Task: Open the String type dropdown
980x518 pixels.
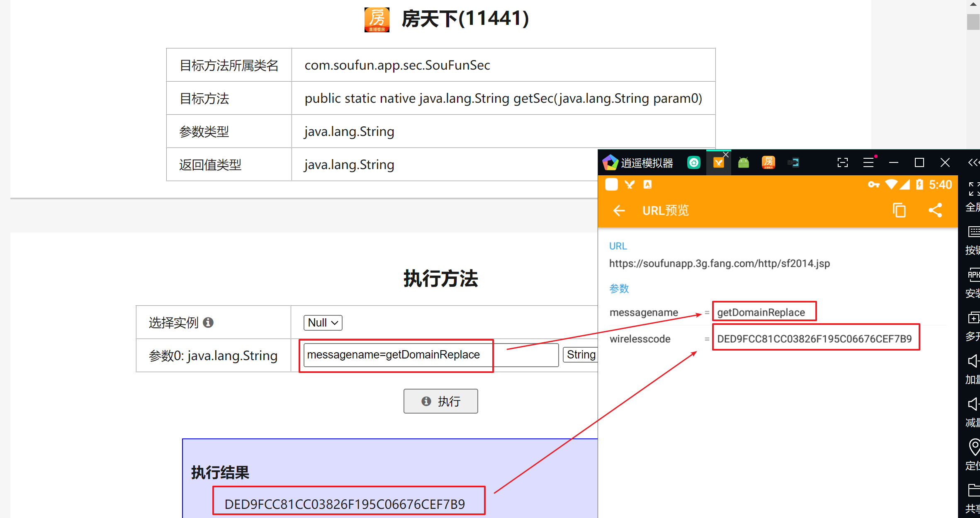Action: coord(580,355)
